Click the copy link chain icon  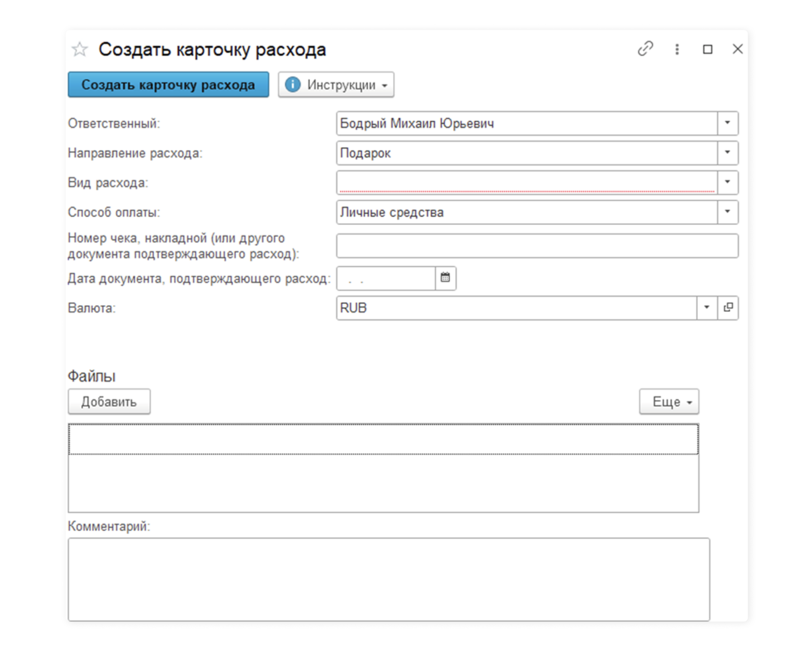pos(645,49)
